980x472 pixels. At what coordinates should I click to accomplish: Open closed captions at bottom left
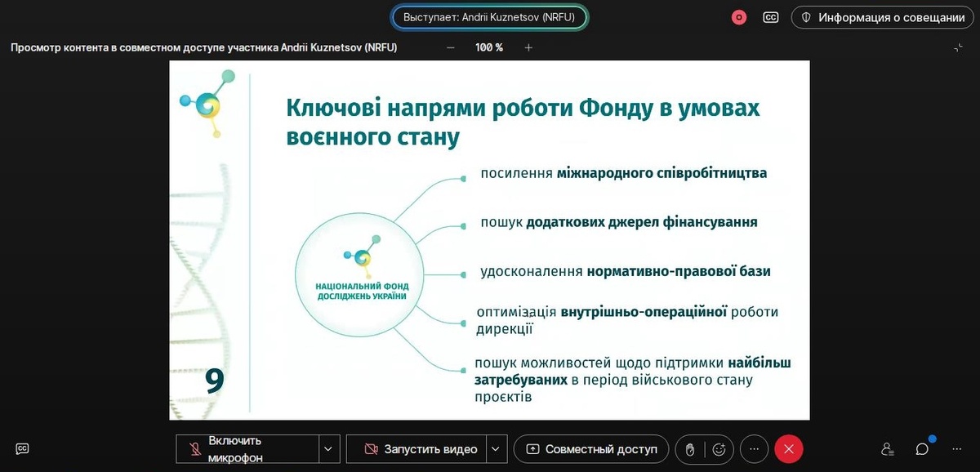[x=23, y=448]
